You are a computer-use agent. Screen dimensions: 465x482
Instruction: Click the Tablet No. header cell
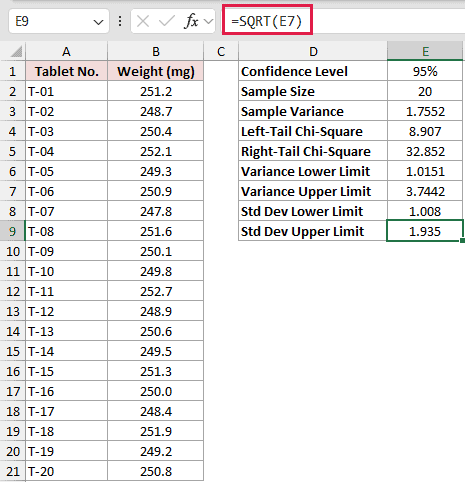(67, 71)
